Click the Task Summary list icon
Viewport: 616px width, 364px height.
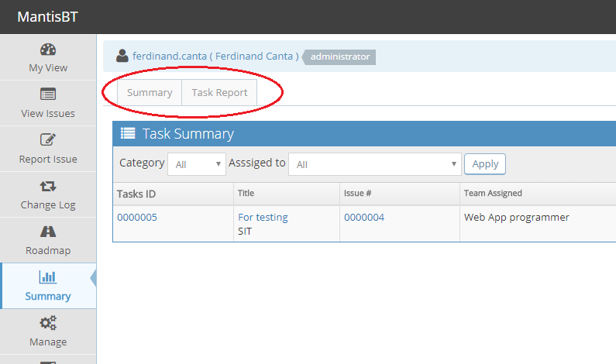[128, 134]
